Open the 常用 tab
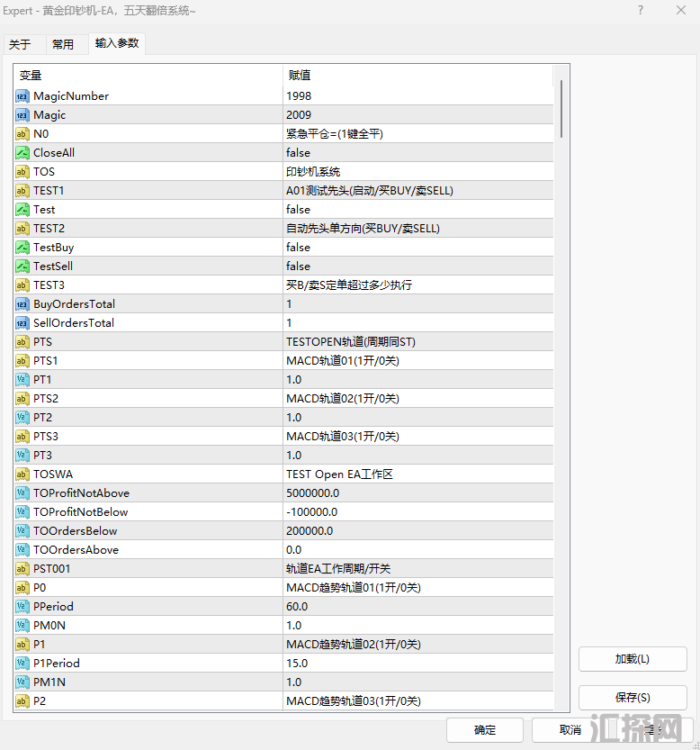700x750 pixels. [63, 44]
